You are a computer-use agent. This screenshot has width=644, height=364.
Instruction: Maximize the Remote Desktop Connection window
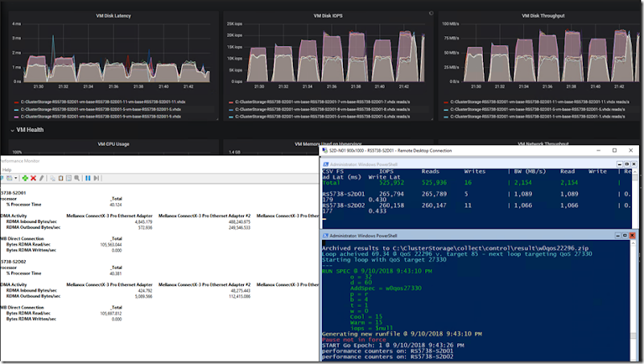(614, 151)
